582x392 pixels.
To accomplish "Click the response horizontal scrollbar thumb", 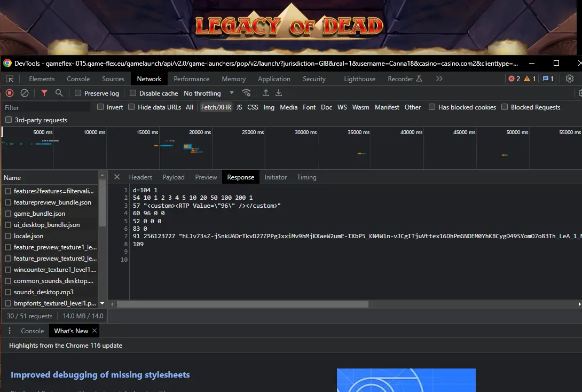I will pyautogui.click(x=243, y=304).
